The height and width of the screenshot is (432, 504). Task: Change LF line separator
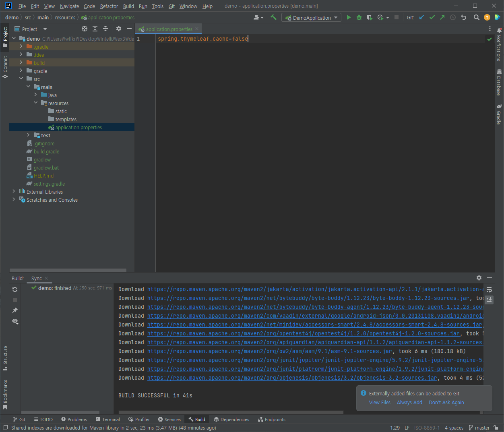tap(407, 428)
